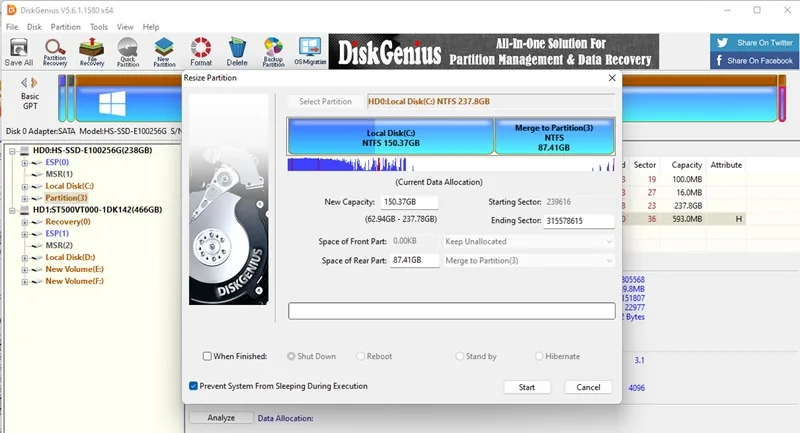Open the Disk menu
The image size is (800, 433).
coord(34,27)
